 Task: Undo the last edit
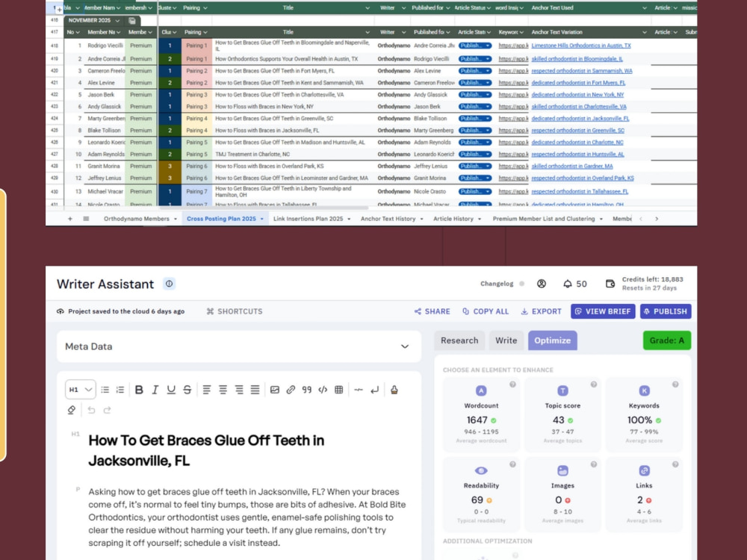click(x=91, y=409)
